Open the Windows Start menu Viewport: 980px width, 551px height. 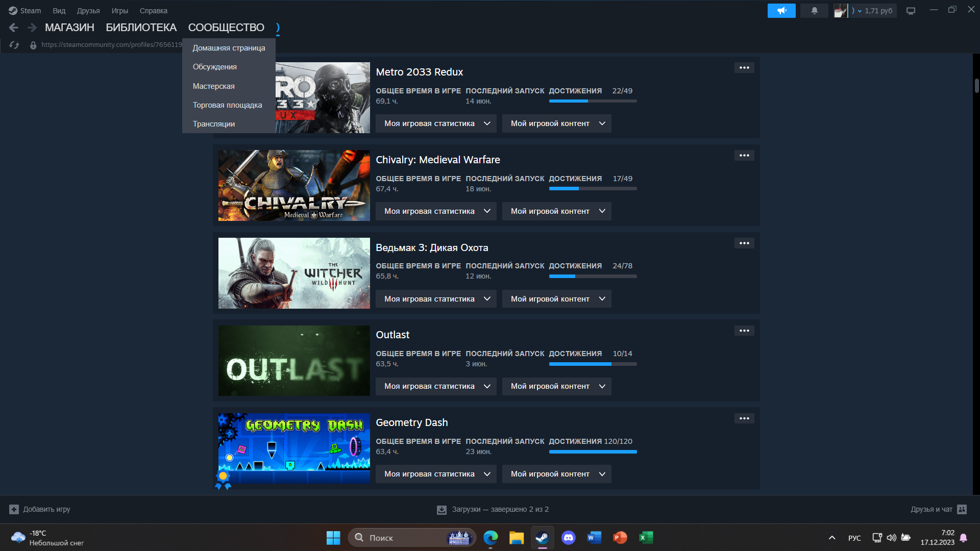coord(333,538)
